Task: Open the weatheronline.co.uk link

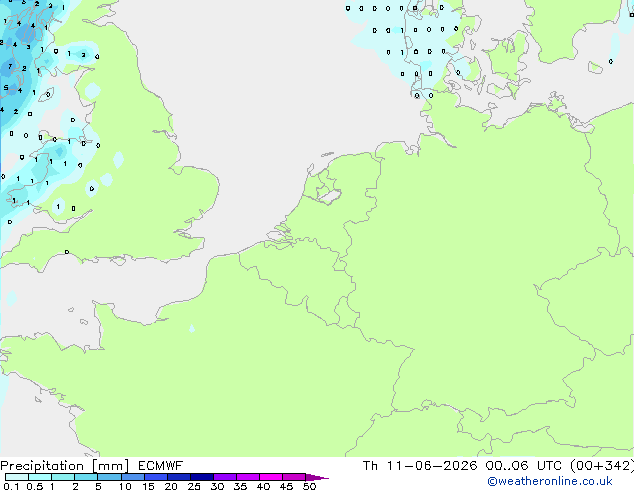Action: coord(550,481)
